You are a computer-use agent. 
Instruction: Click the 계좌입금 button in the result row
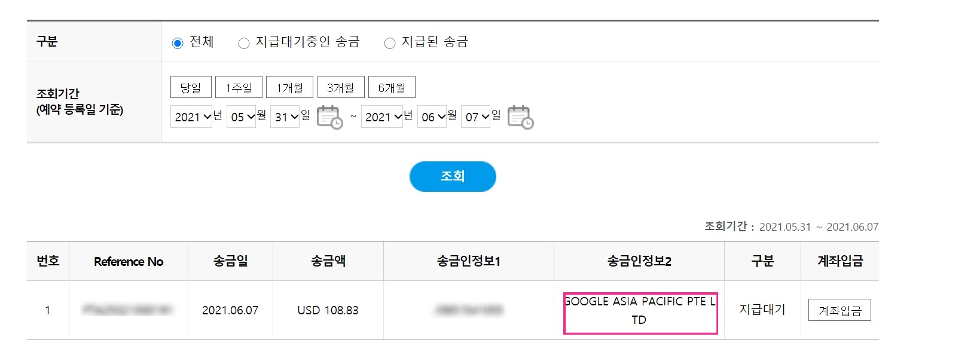tap(839, 310)
